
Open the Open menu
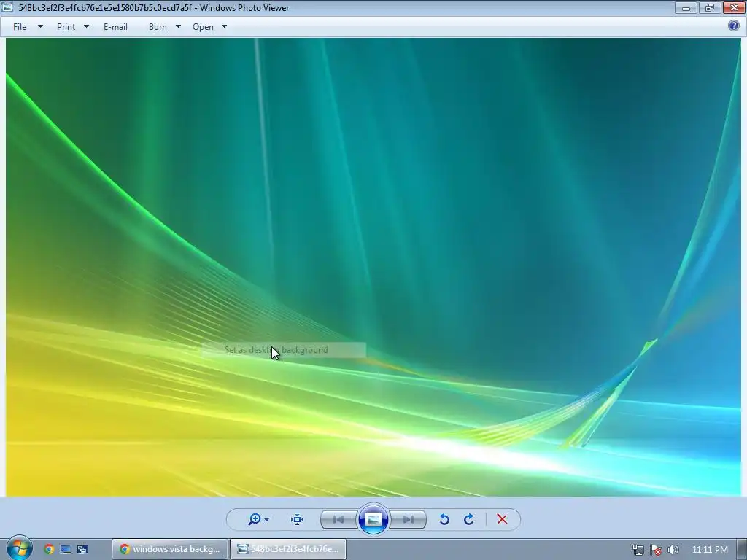coord(203,27)
